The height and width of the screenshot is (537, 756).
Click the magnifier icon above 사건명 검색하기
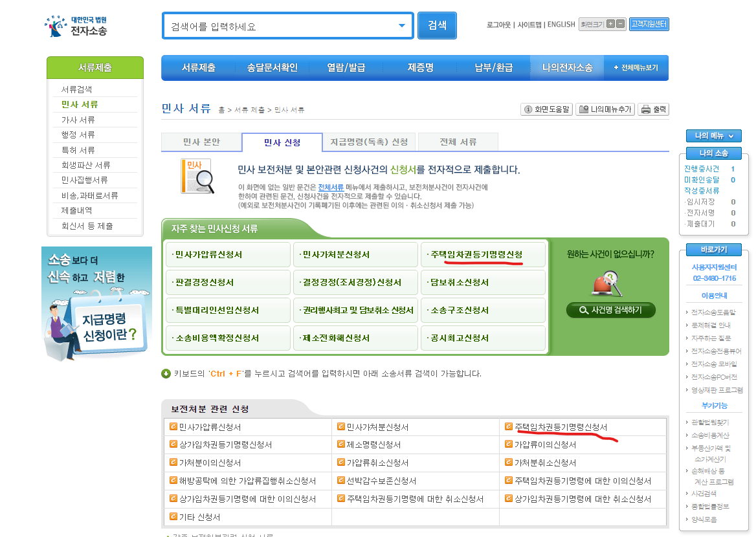[607, 283]
